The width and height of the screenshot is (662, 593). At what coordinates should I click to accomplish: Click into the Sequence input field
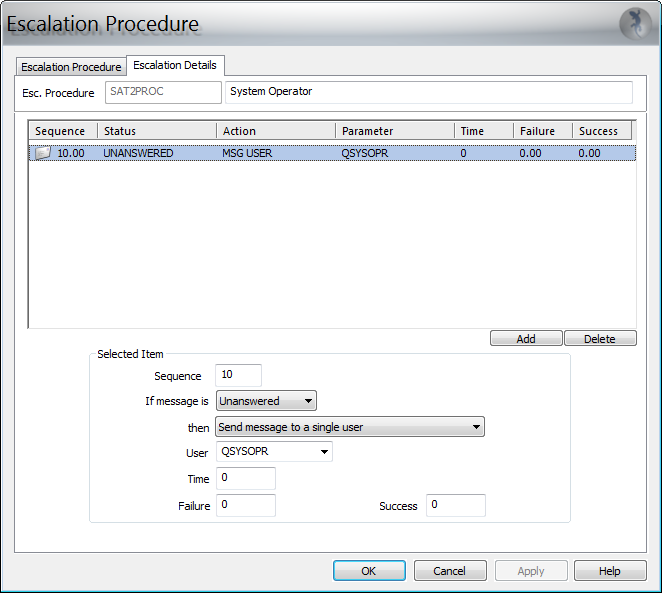pyautogui.click(x=238, y=376)
